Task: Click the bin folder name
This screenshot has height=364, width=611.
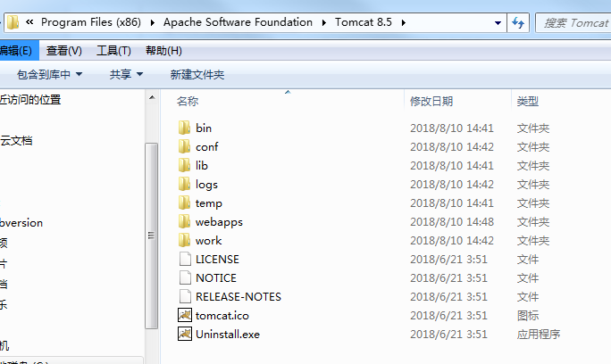Action: [x=204, y=128]
